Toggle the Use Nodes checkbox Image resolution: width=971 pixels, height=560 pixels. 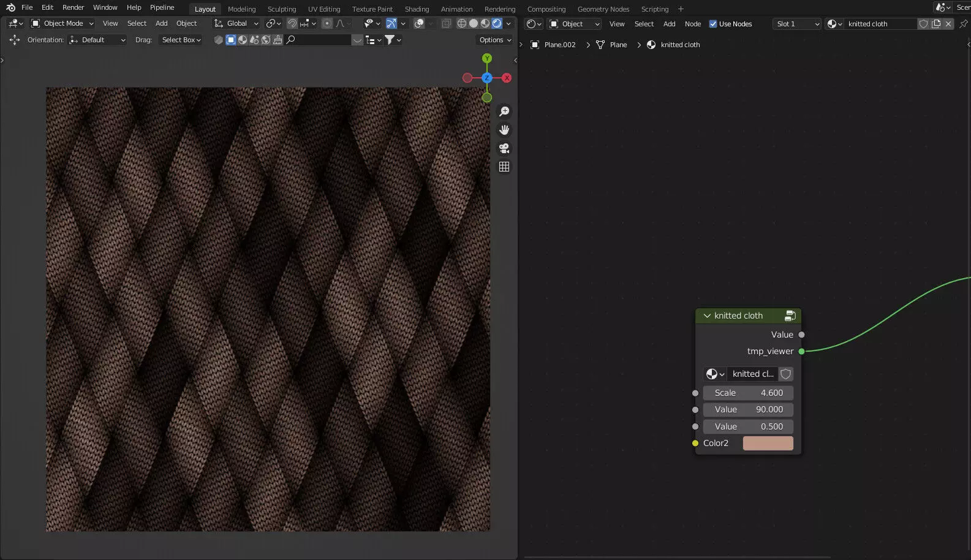click(x=713, y=24)
